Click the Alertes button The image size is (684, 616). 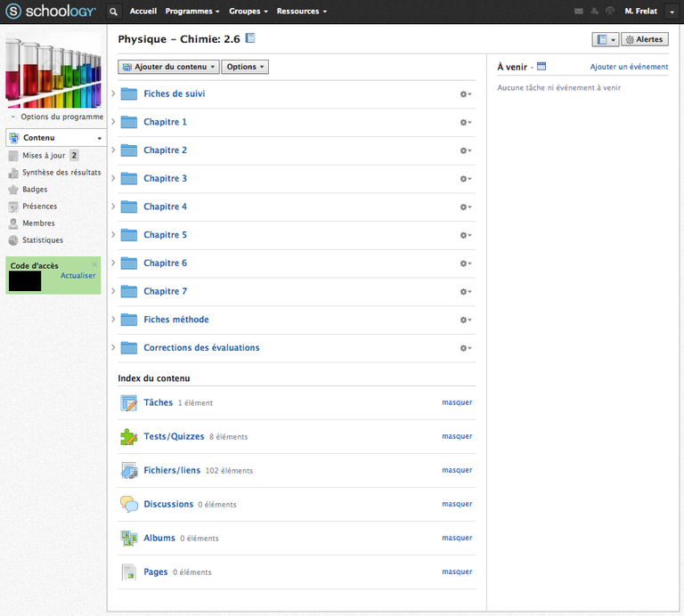tap(644, 40)
